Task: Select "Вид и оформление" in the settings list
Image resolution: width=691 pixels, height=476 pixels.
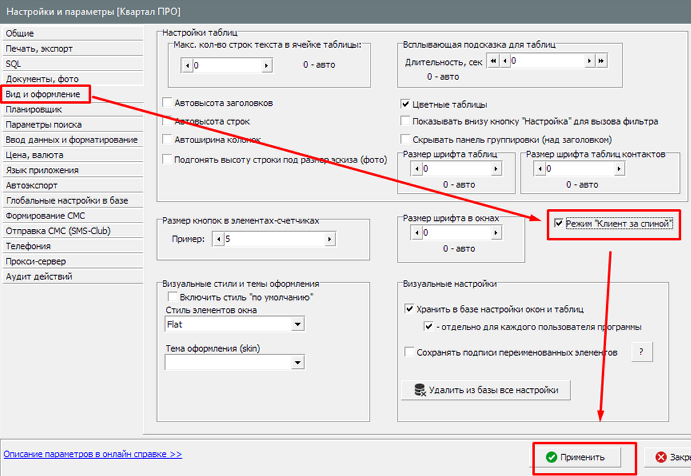Action: pyautogui.click(x=43, y=93)
